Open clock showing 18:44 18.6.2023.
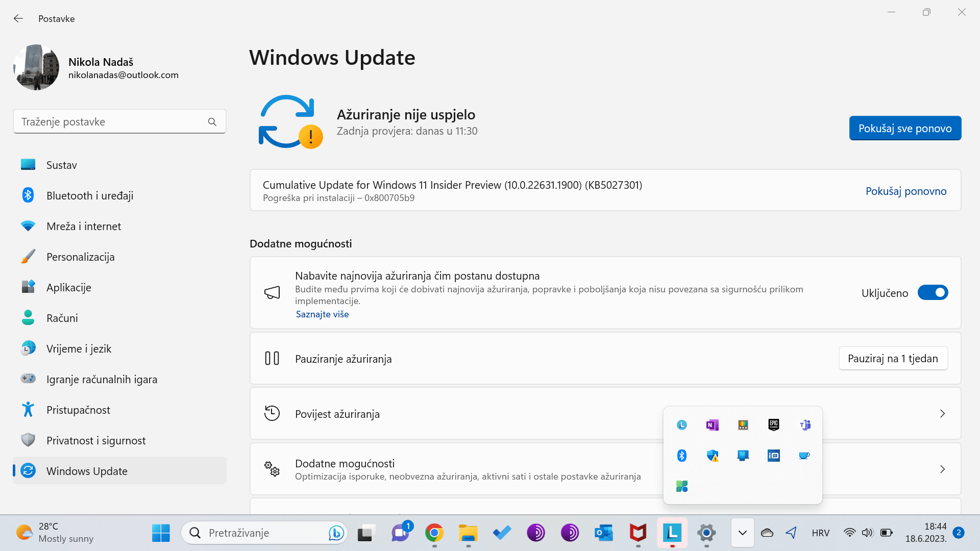 (926, 533)
